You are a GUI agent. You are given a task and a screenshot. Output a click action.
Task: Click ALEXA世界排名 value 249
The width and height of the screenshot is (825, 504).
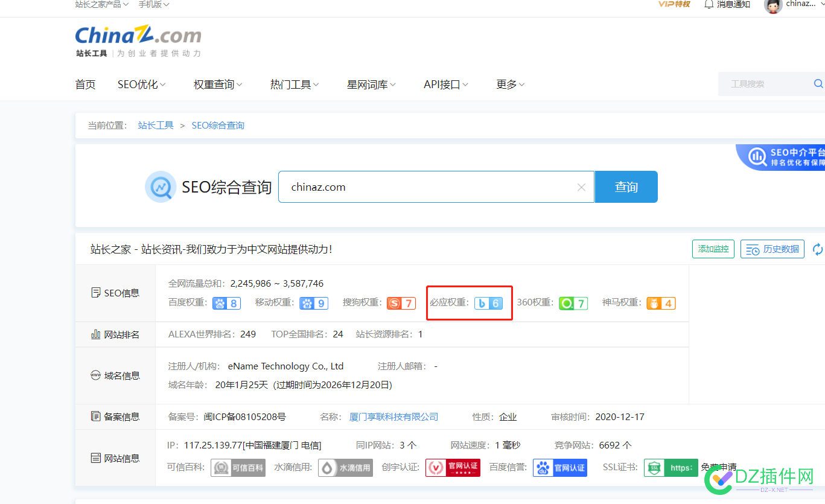coord(248,334)
